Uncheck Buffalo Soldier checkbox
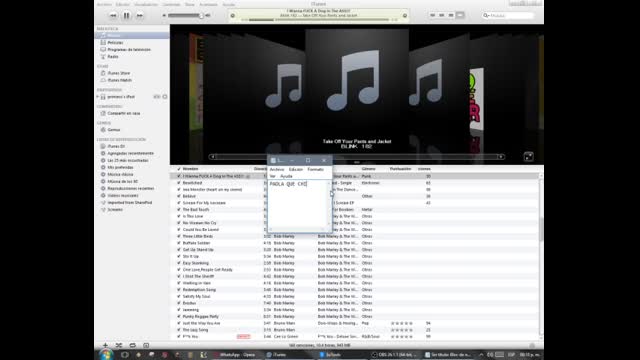The width and height of the screenshot is (640, 360). tap(179, 243)
